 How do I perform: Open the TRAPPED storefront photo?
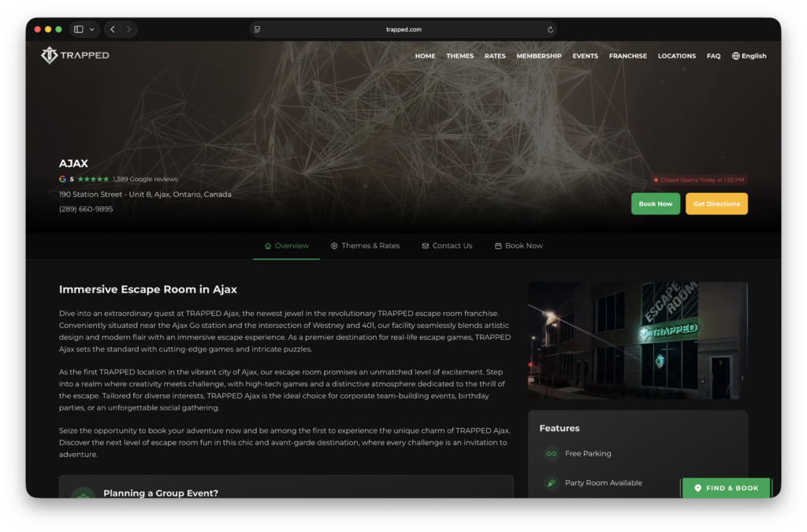tap(637, 340)
